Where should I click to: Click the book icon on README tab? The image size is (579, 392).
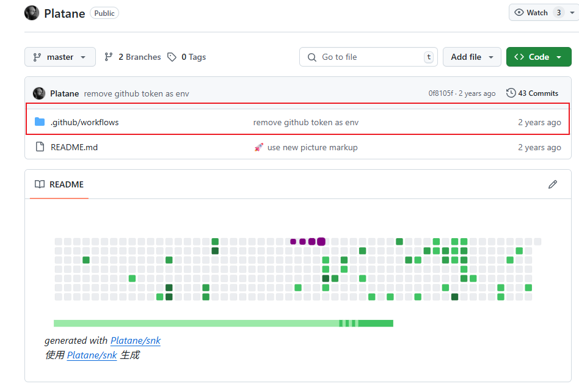(40, 184)
